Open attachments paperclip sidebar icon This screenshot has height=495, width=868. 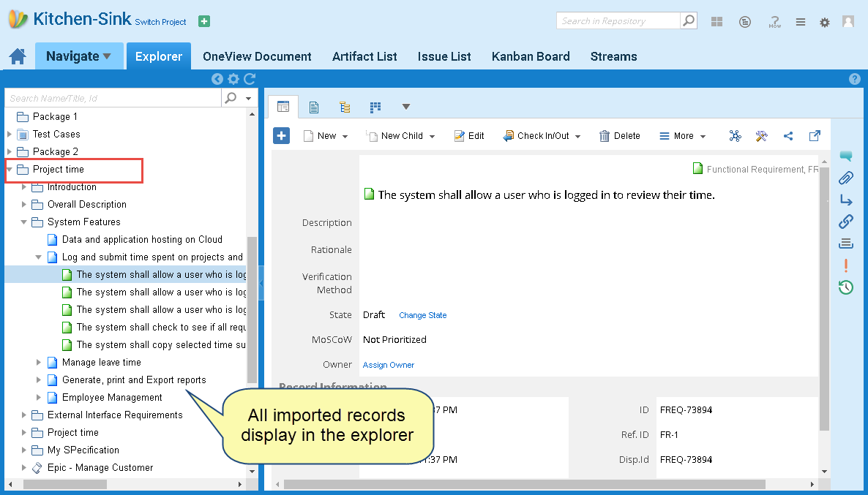[846, 178]
